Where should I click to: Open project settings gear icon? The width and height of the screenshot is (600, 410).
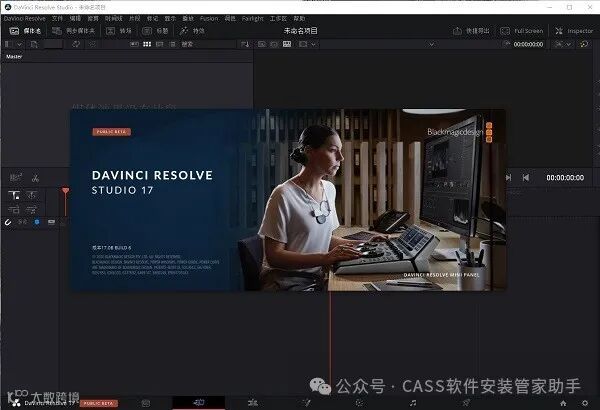(x=585, y=403)
